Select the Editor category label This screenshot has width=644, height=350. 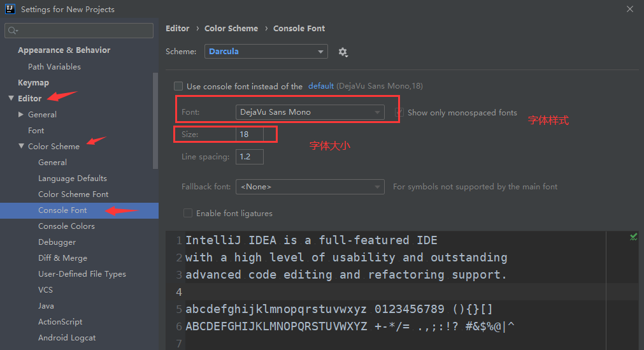click(29, 98)
